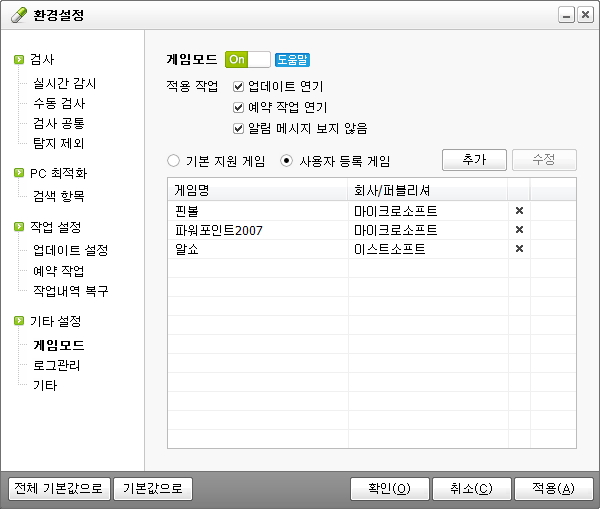The image size is (600, 509).
Task: Click the delete X icon for 핀볼
Action: [x=519, y=211]
